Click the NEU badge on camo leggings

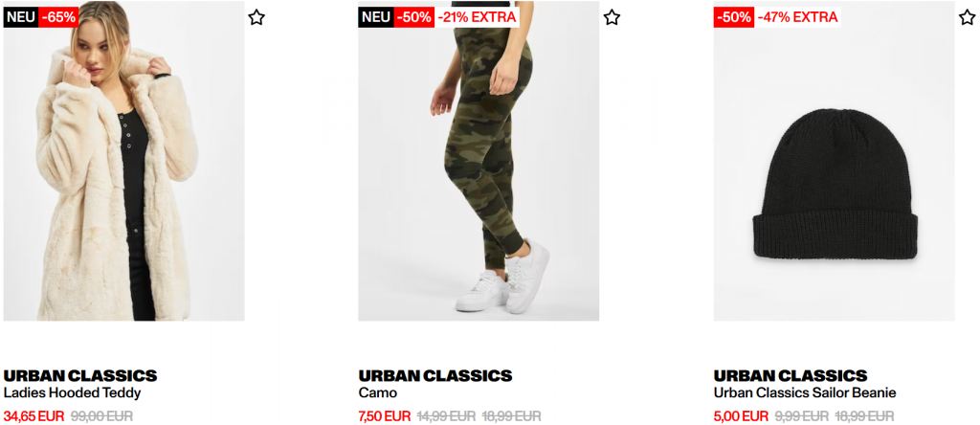coord(376,17)
